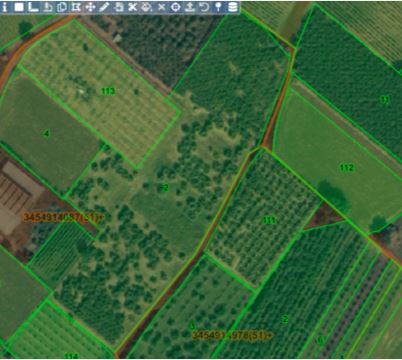Click the upload arrow icon
Screen dimensions: 402x360
point(190,7)
